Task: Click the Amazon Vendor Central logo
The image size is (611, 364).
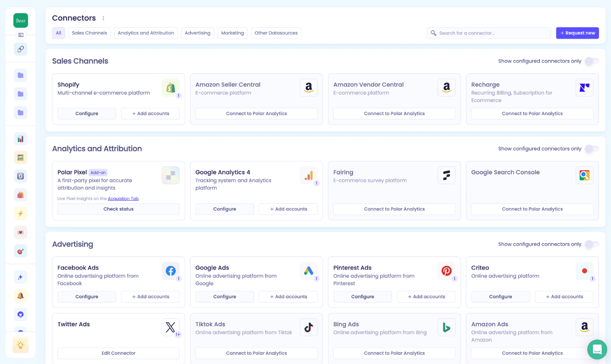Action: [x=447, y=88]
